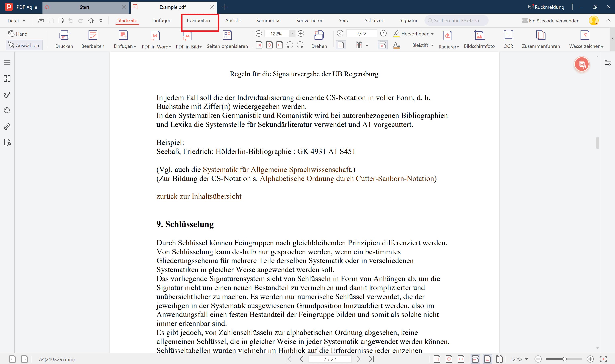Zoom in with the ribbon plus button
The height and width of the screenshot is (364, 615).
click(x=301, y=33)
